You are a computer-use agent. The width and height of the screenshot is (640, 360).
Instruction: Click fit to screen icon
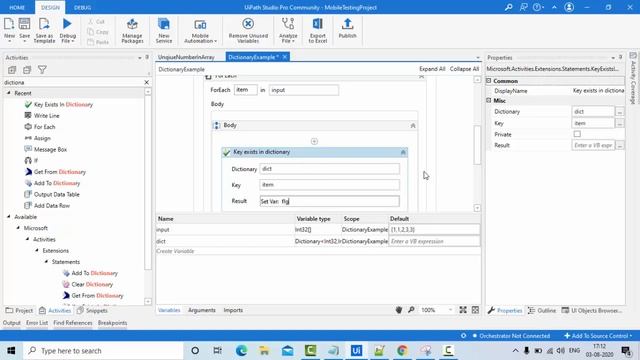tap(463, 310)
